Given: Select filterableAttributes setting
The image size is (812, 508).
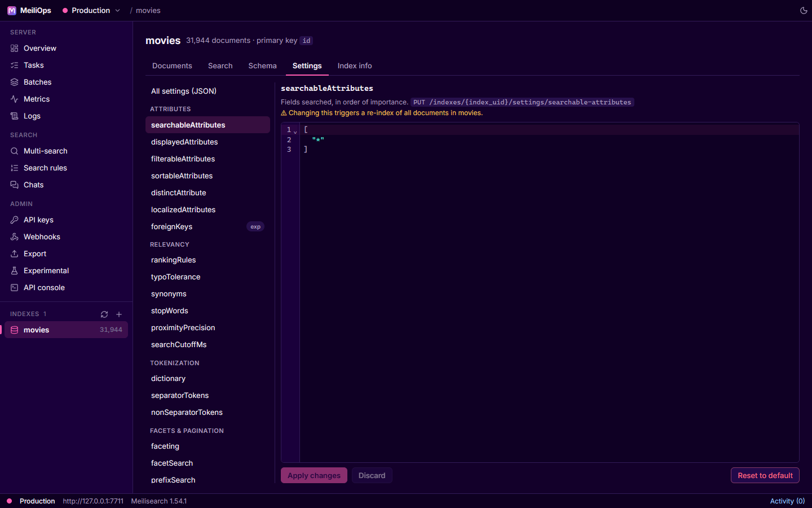Looking at the screenshot, I should (208, 159).
